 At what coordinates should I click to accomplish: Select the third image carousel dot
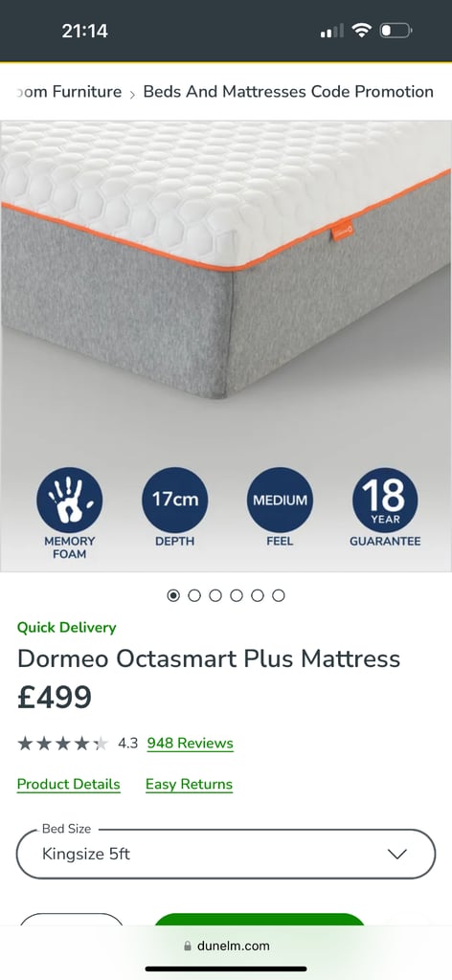click(x=215, y=595)
